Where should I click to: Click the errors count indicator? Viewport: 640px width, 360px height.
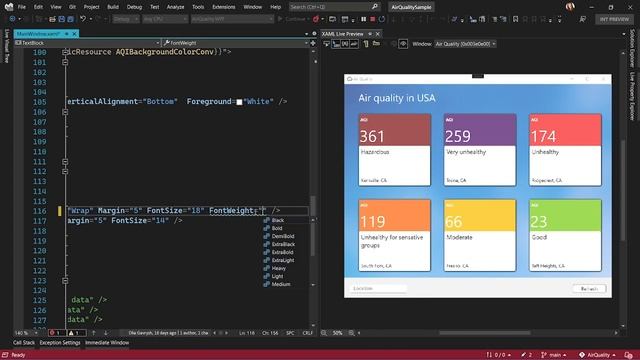57,333
